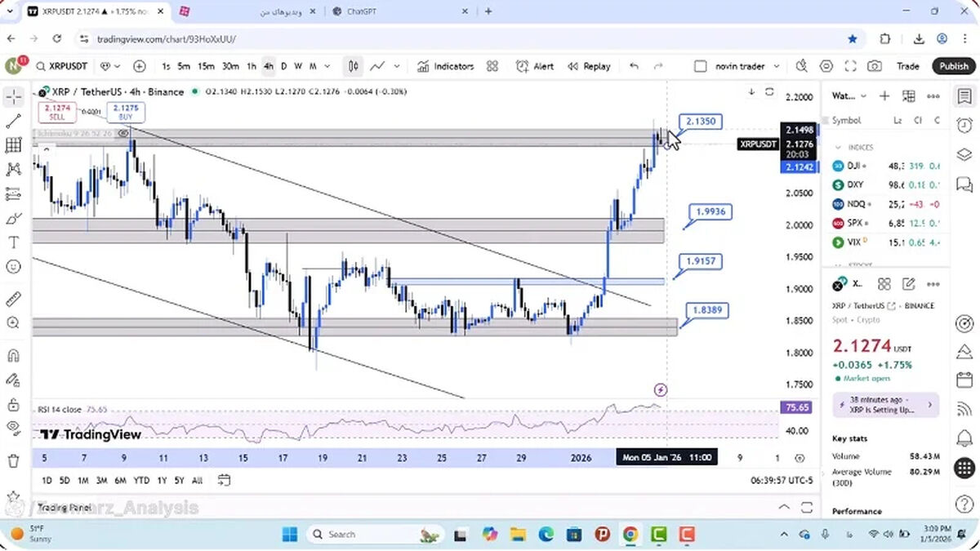Click the SELL 2.1274 button
The width and height of the screenshot is (980, 551).
click(57, 112)
